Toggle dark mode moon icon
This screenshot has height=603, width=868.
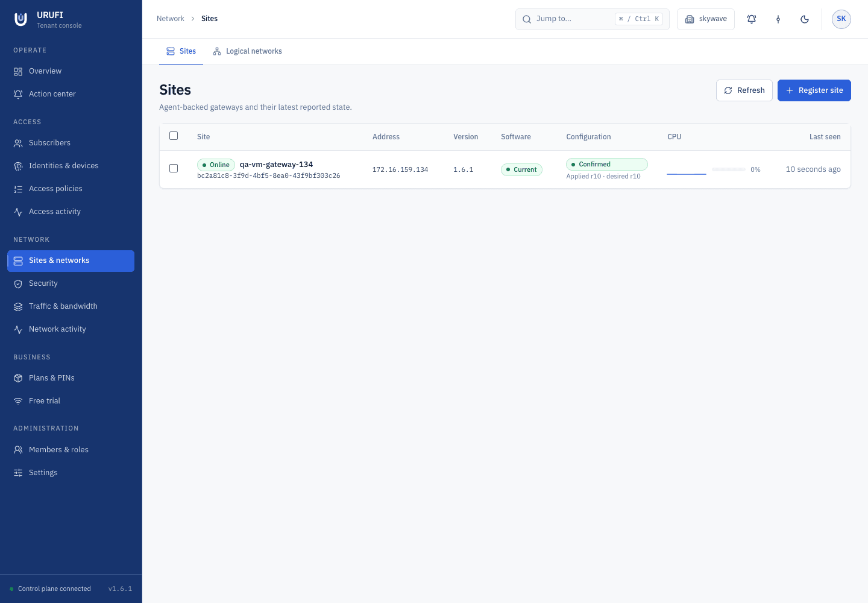(x=805, y=19)
